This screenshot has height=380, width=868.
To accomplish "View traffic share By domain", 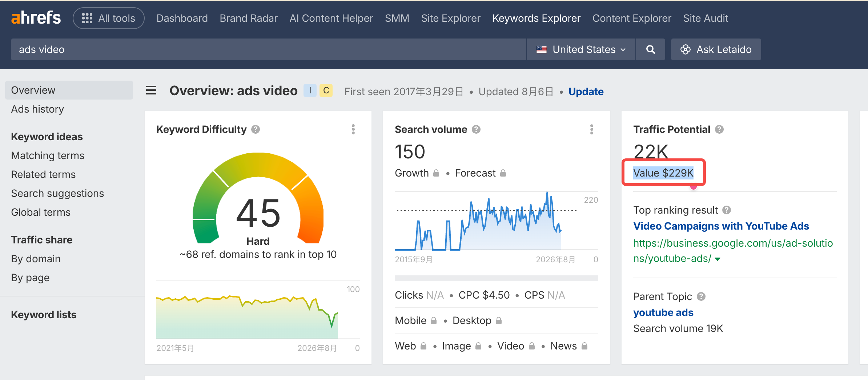I will coord(36,259).
